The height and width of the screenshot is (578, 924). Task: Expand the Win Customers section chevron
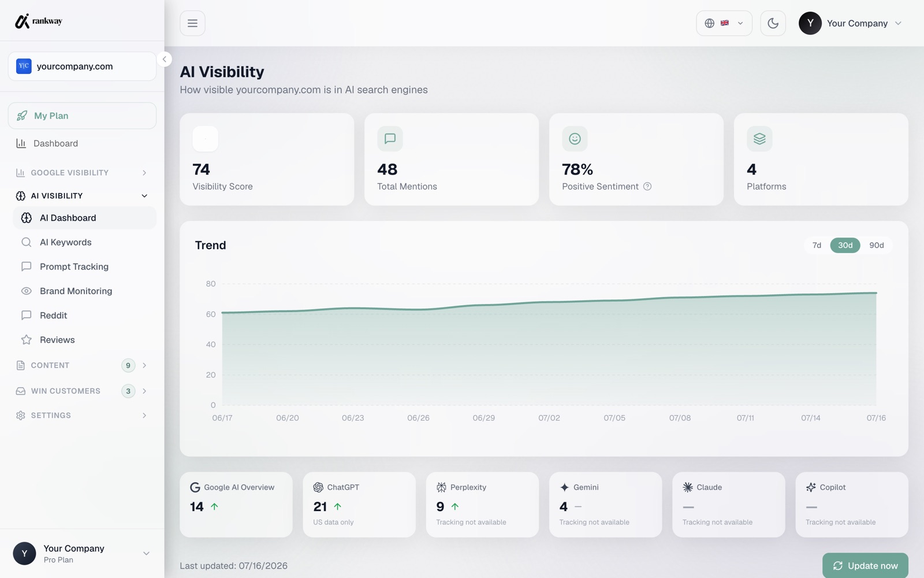(144, 391)
